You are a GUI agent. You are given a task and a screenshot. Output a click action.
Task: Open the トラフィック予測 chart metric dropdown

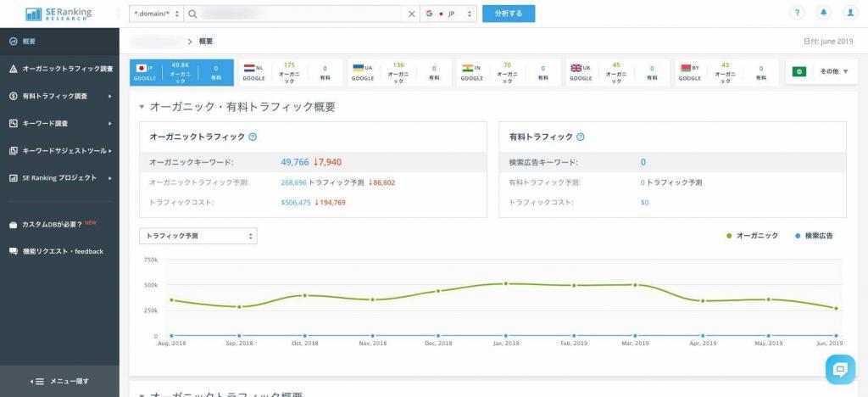point(198,236)
